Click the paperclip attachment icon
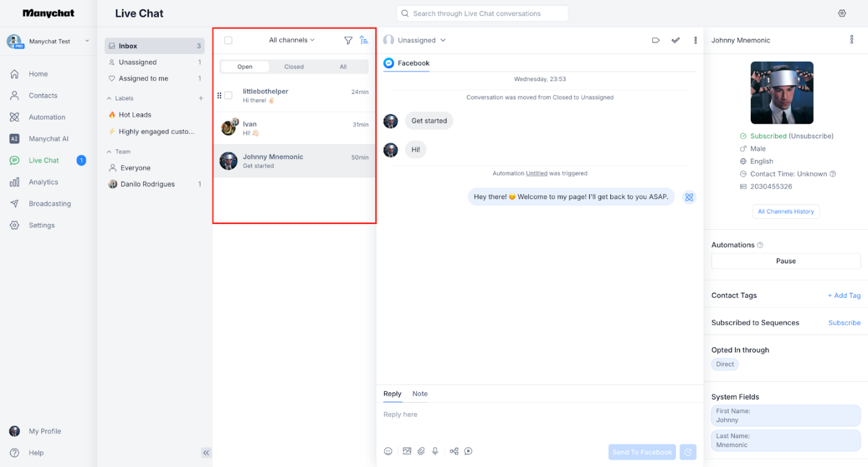This screenshot has width=868, height=467. pos(422,451)
